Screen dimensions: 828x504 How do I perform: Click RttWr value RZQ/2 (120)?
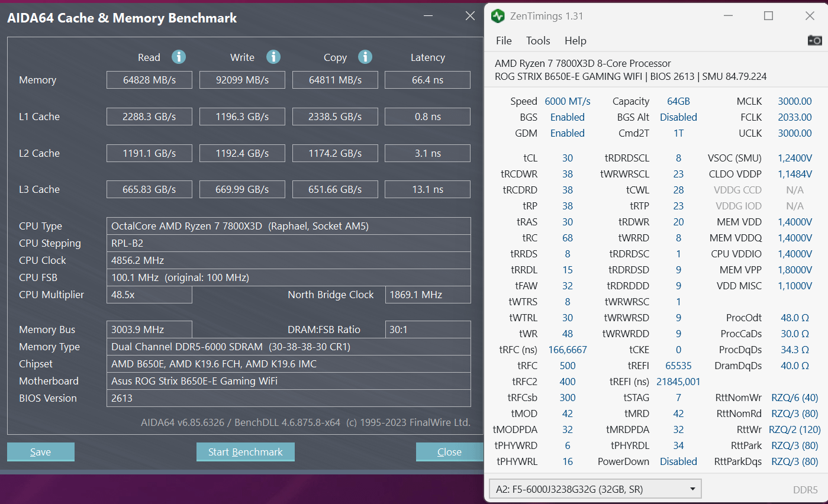(795, 429)
